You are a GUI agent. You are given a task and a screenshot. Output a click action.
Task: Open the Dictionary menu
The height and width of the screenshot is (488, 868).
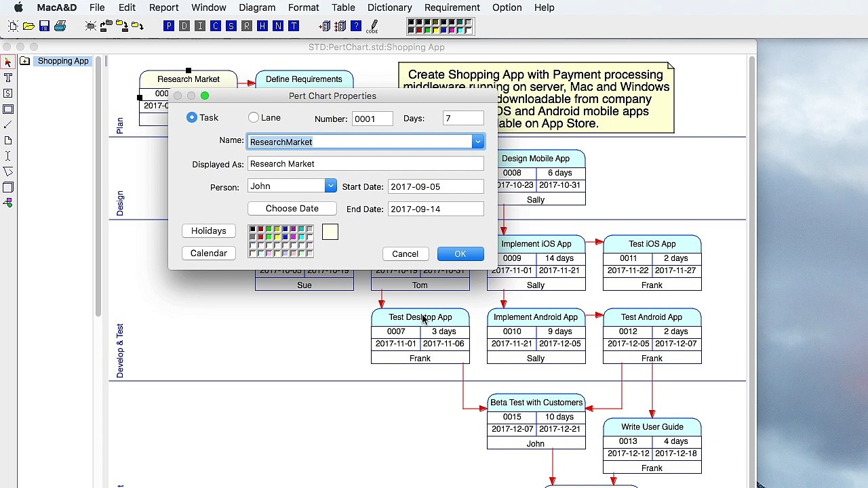[389, 7]
